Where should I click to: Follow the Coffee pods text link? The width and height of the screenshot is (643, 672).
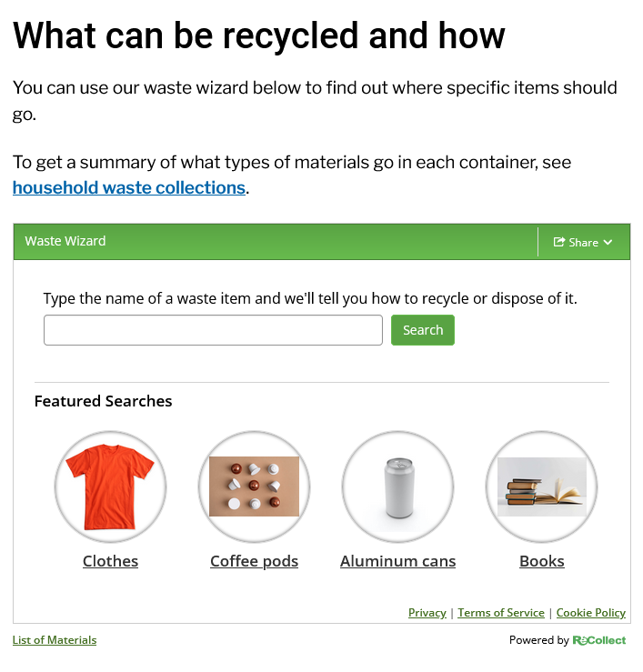tap(254, 561)
